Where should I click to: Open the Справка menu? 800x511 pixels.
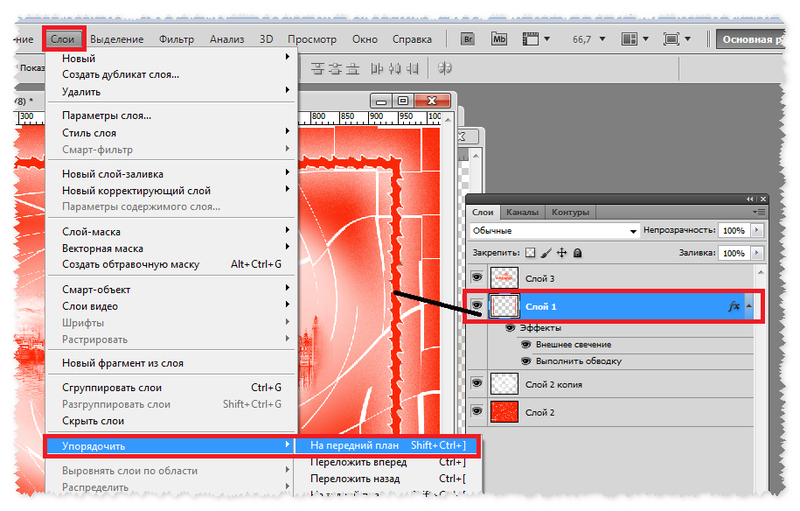pyautogui.click(x=412, y=39)
